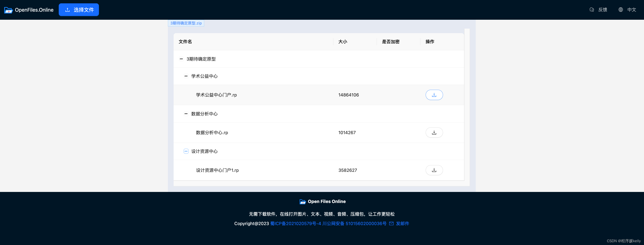Open the 蜀ICP备2021020579号-4 link
The image size is (644, 245).
(296, 223)
